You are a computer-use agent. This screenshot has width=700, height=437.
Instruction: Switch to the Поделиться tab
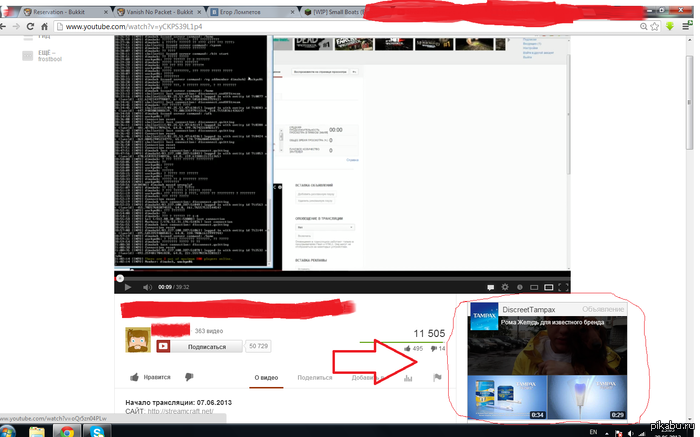pos(315,378)
